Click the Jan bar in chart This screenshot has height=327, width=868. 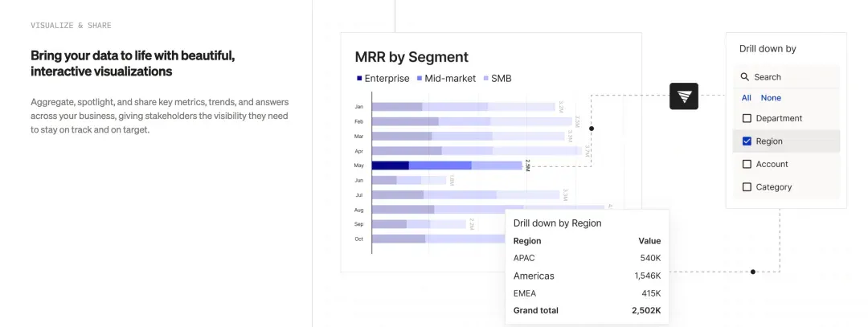tap(464, 107)
